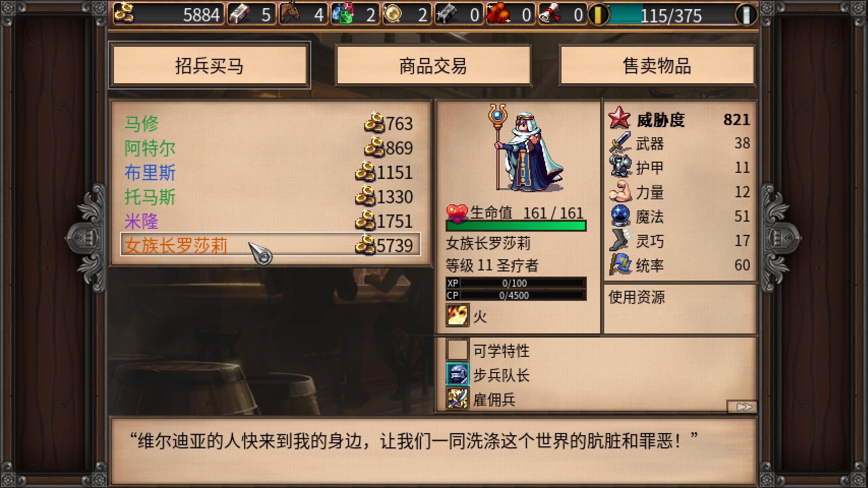Viewport: 868px width, 488px height.
Task: Click the empty learnable trait box
Action: (x=457, y=350)
